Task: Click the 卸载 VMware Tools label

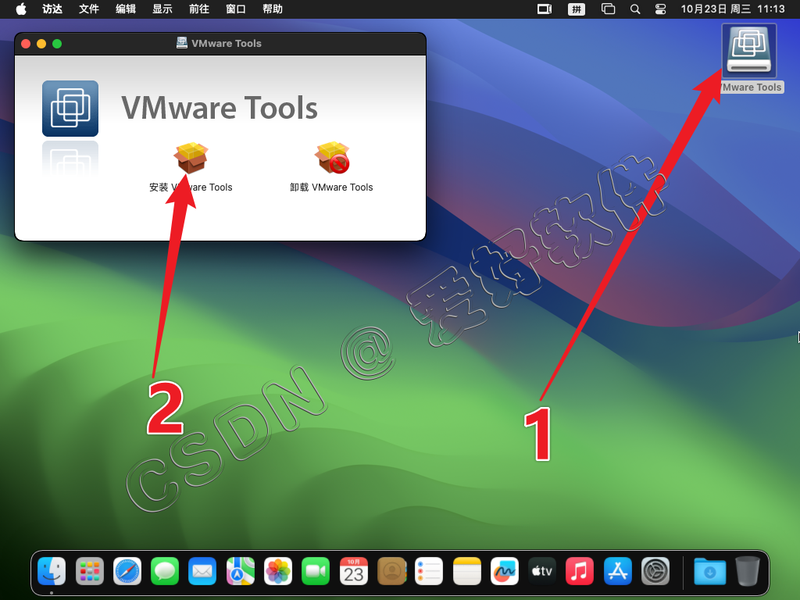Action: pos(332,187)
